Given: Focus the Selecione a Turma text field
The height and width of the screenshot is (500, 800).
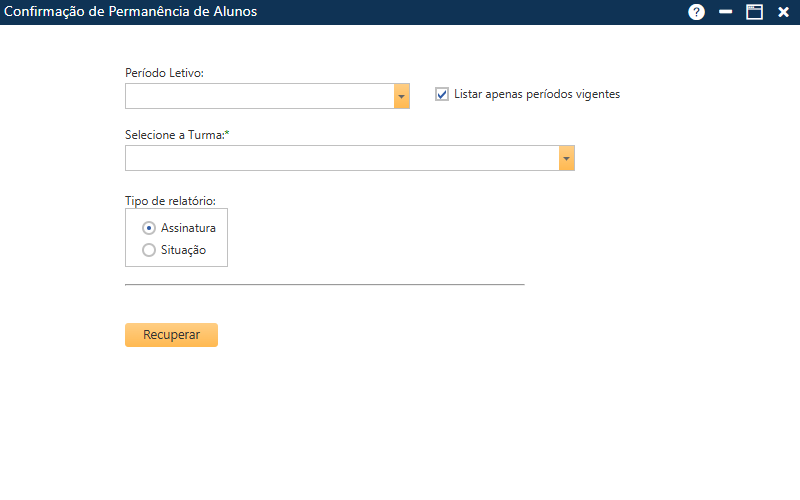Looking at the screenshot, I should [341, 158].
